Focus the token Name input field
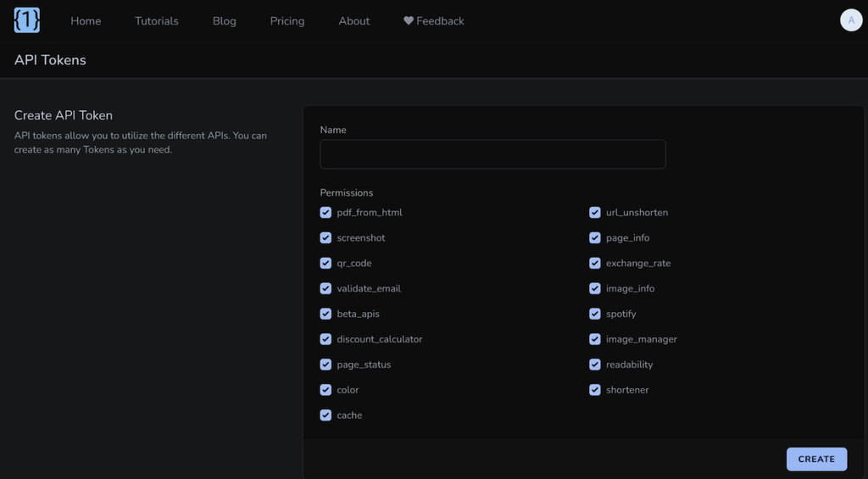Viewport: 868px width, 479px height. tap(492, 154)
